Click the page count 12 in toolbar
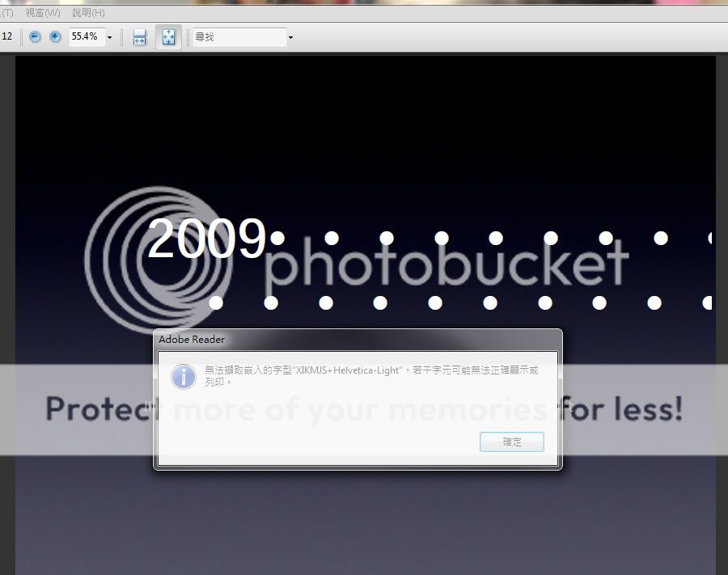Image resolution: width=728 pixels, height=575 pixels. (6, 37)
